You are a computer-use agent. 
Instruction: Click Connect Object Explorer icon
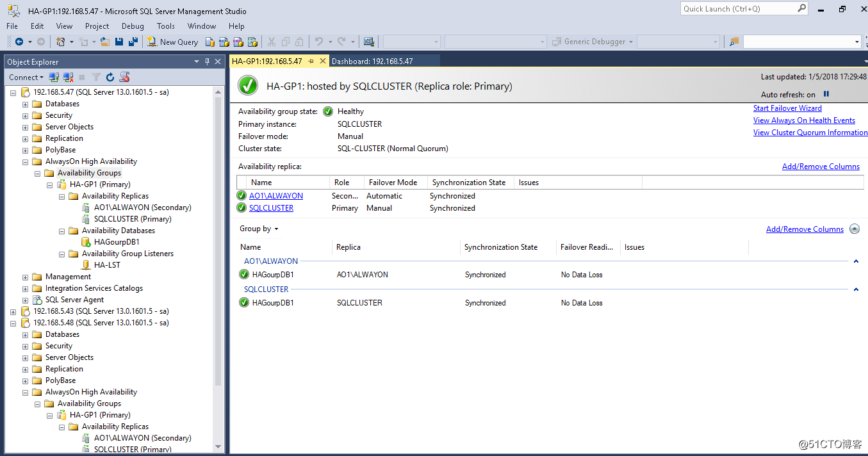(54, 77)
